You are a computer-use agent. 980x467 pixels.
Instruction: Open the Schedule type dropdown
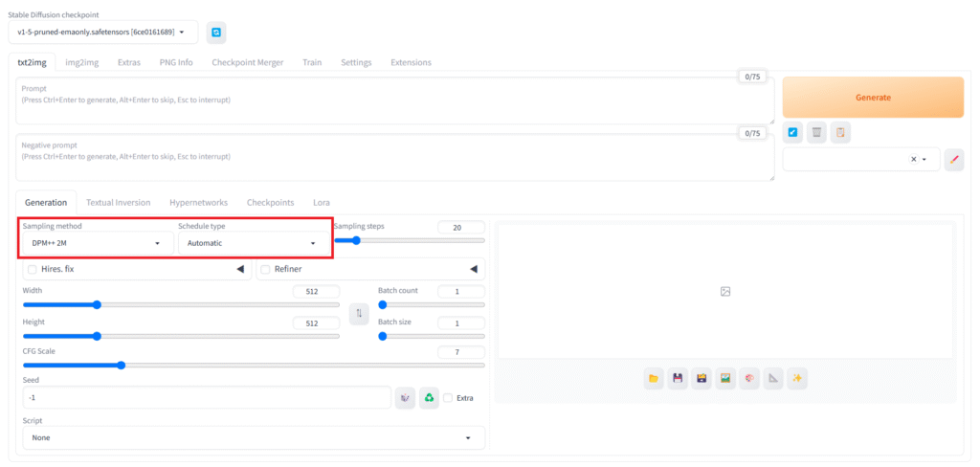(251, 243)
